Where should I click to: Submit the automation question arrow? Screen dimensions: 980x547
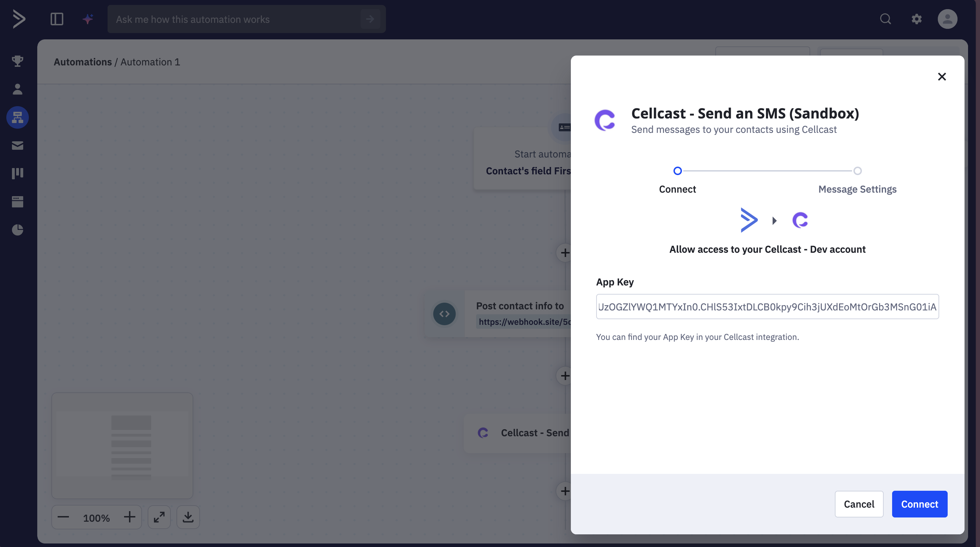click(370, 19)
